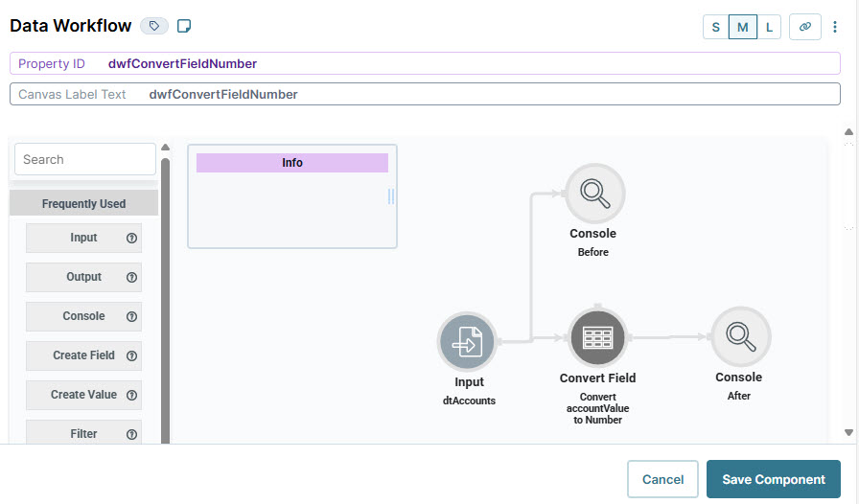The height and width of the screenshot is (504, 859).
Task: Switch to large size L
Action: [769, 27]
